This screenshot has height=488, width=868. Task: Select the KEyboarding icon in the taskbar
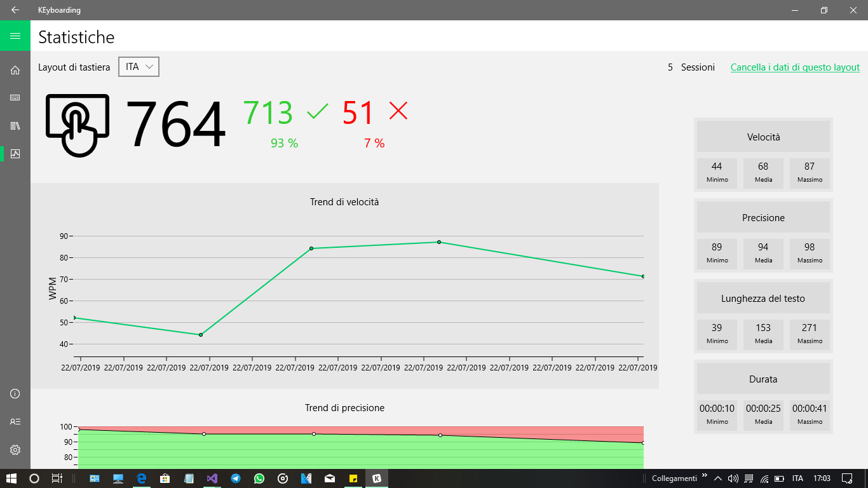(377, 478)
